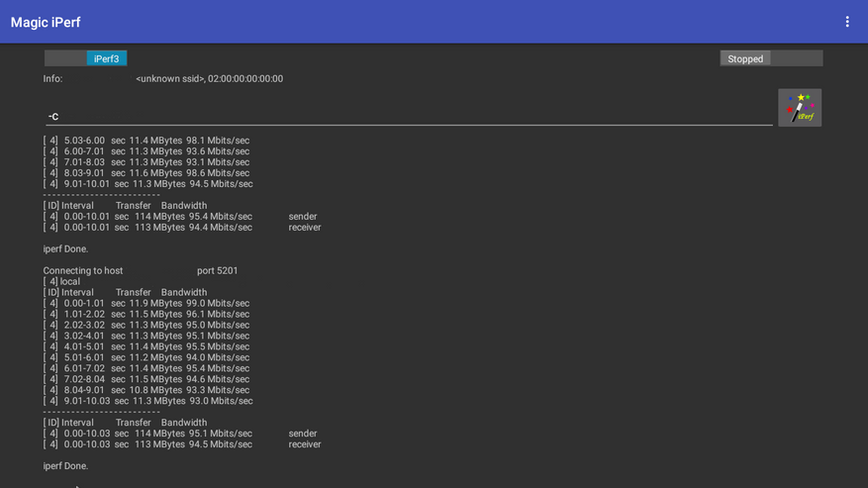Click the magic wand iPerf icon
The image size is (868, 488).
(800, 108)
